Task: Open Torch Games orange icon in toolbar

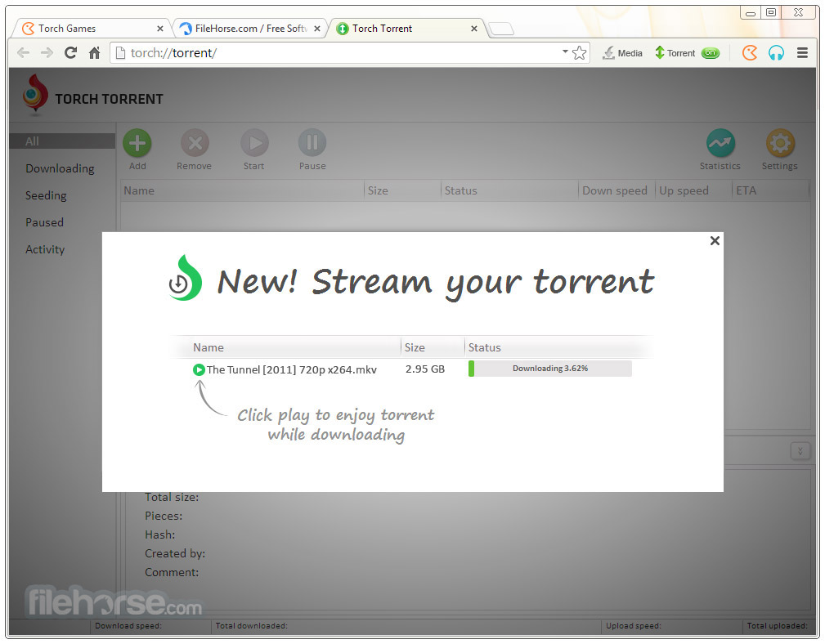Action: click(750, 53)
